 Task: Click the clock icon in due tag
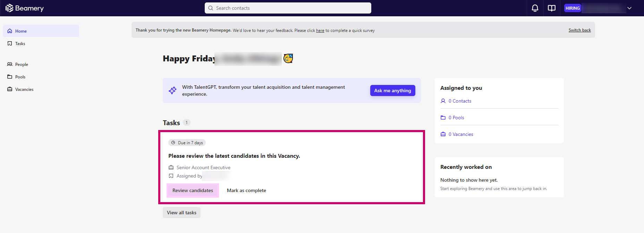pos(173,143)
